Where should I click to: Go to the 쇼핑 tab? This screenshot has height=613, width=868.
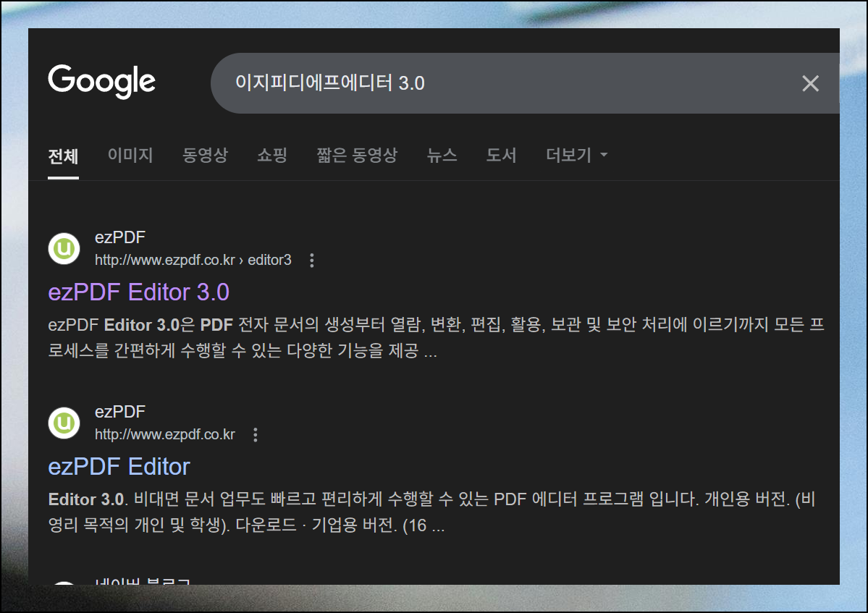coord(271,155)
